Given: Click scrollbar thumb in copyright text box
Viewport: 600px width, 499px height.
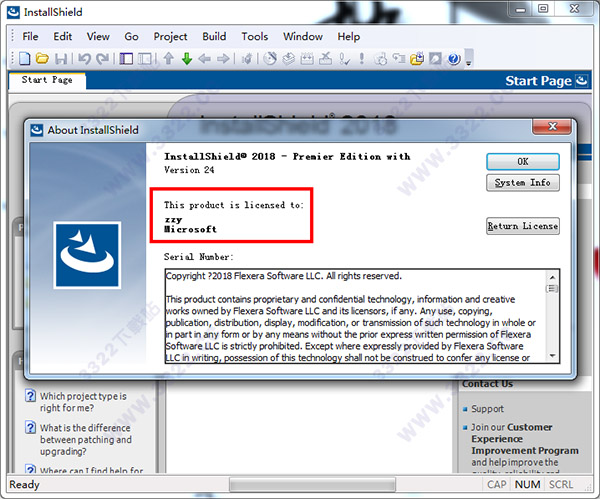Looking at the screenshot, I should [x=552, y=288].
